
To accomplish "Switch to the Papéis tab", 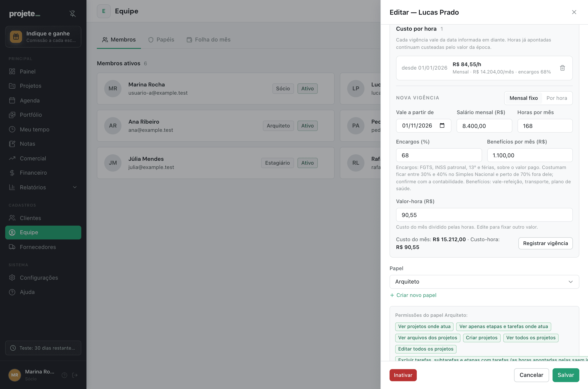I will [x=161, y=40].
